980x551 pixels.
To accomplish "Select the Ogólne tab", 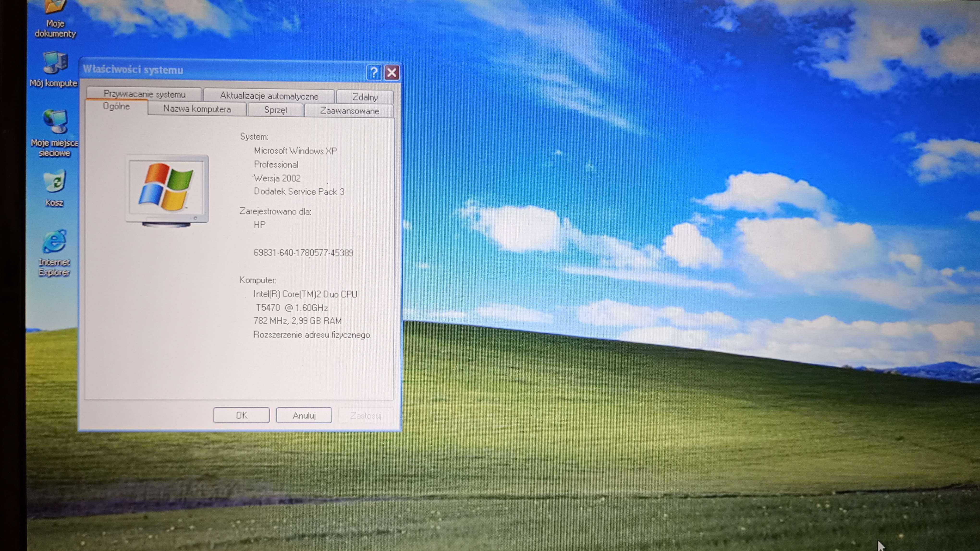I will [x=116, y=107].
